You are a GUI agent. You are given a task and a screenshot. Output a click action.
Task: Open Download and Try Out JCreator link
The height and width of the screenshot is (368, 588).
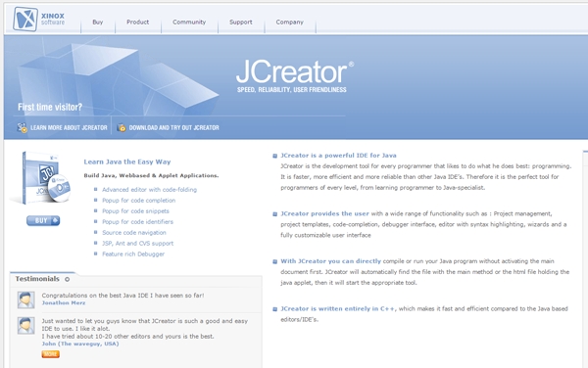click(x=174, y=127)
